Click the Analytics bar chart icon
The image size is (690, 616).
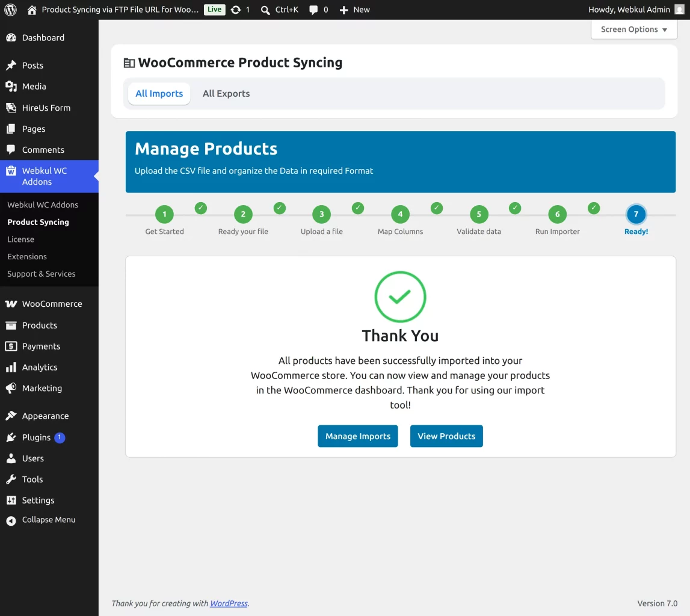click(11, 368)
